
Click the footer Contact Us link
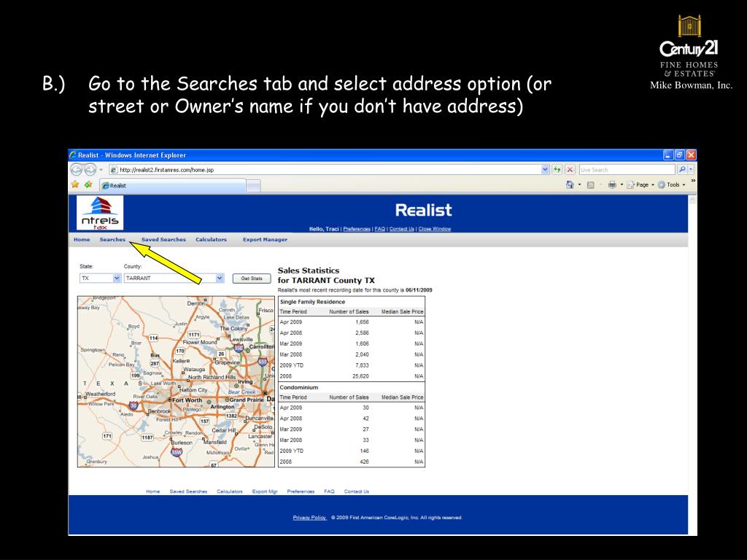coord(356,491)
